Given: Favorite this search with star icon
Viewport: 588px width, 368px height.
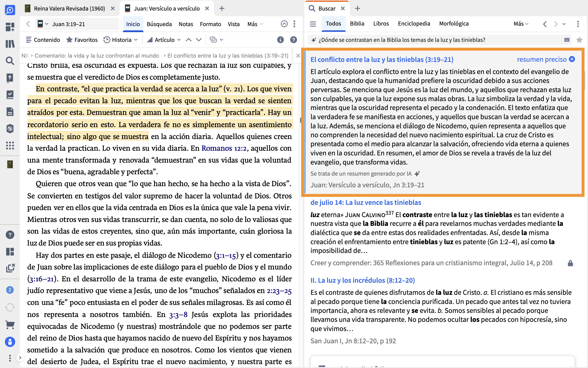Looking at the screenshot, I should (x=579, y=40).
